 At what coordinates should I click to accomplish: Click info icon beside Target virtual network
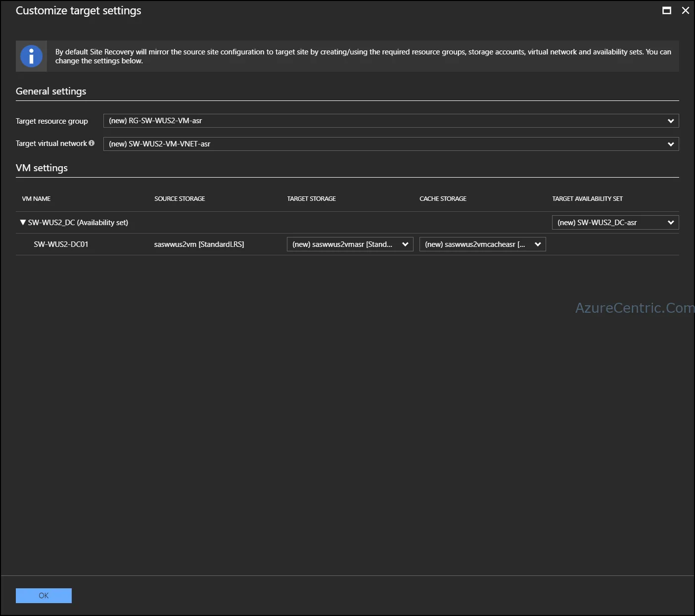point(92,143)
